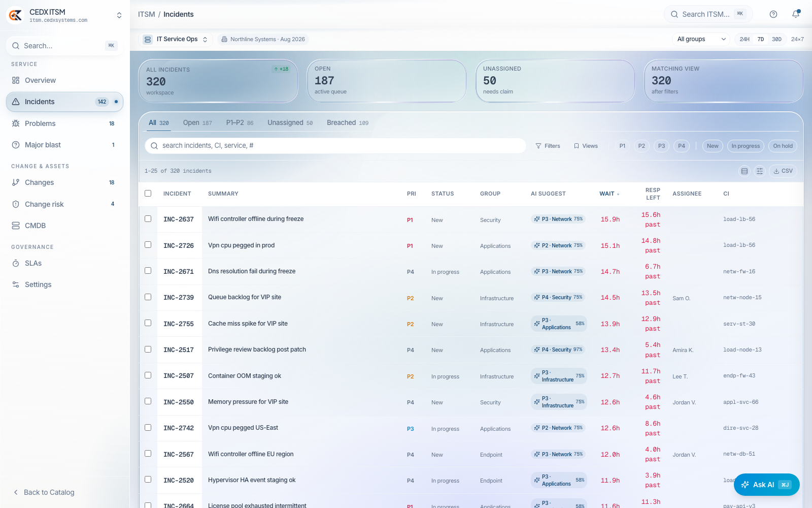The height and width of the screenshot is (508, 812).
Task: Check the INC-2726 row checkbox
Action: point(148,244)
